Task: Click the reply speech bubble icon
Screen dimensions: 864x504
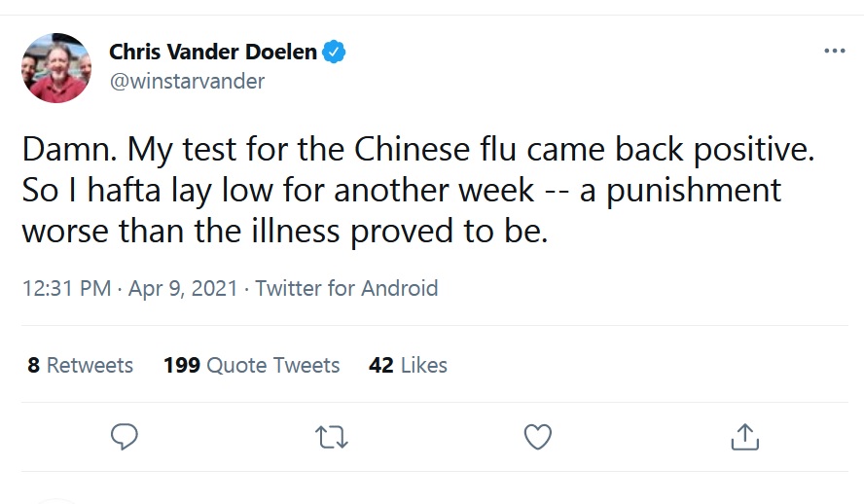Action: [124, 437]
